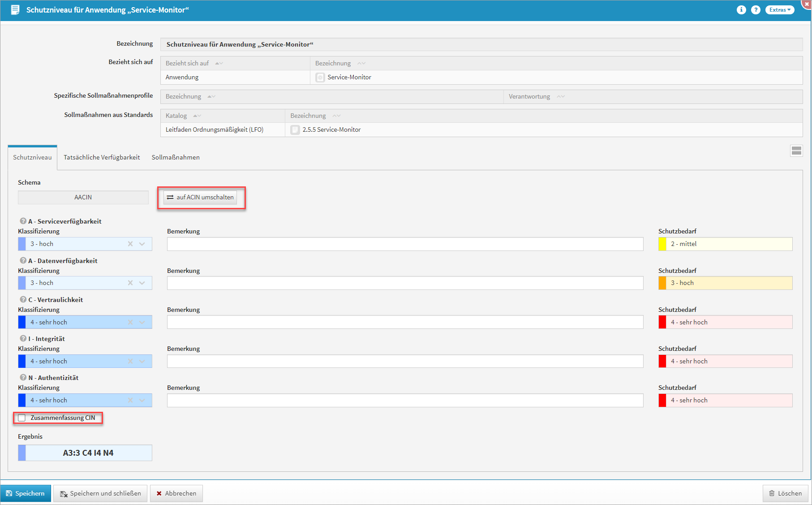Screen dimensions: 812x505
Task: Click the info icon in title bar
Action: coord(741,10)
